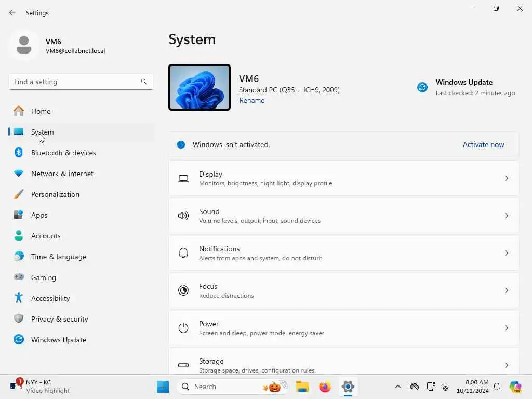Click the Accounts person icon in sidebar
The height and width of the screenshot is (399, 532).
click(x=19, y=235)
